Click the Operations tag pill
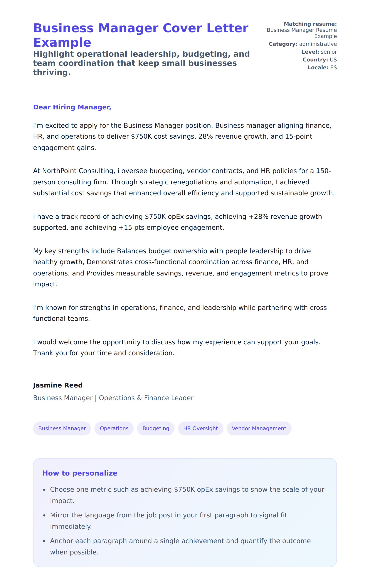This screenshot has height=588, width=370. 114,428
